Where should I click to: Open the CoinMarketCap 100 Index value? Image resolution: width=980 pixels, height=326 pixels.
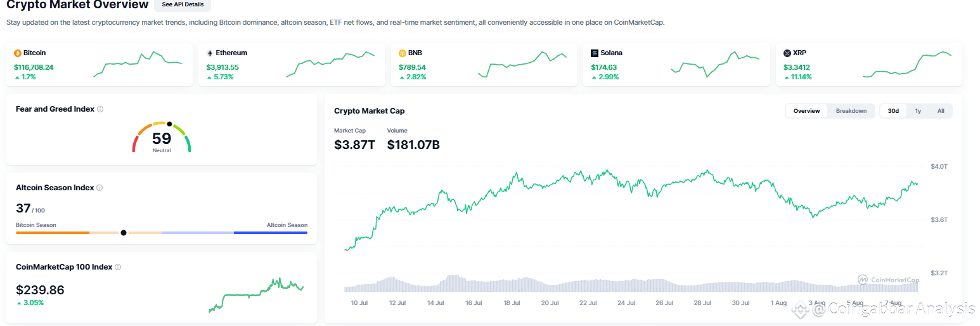point(40,290)
